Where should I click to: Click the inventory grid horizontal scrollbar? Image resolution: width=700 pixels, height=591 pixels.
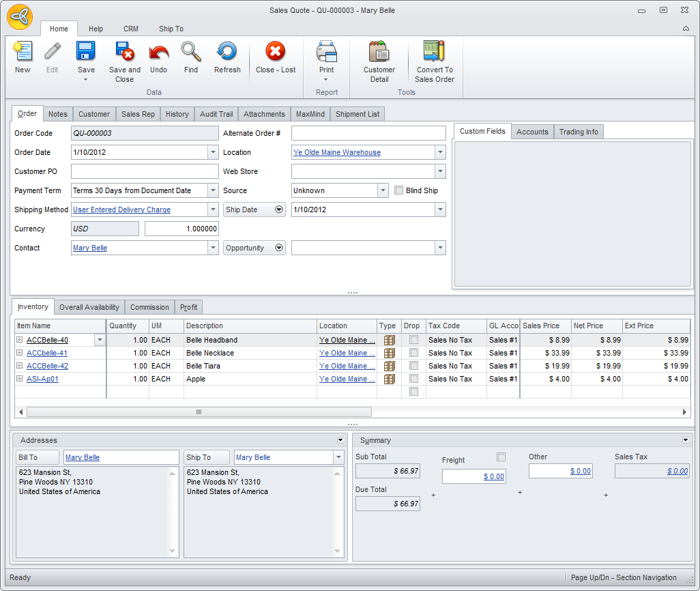[x=199, y=412]
